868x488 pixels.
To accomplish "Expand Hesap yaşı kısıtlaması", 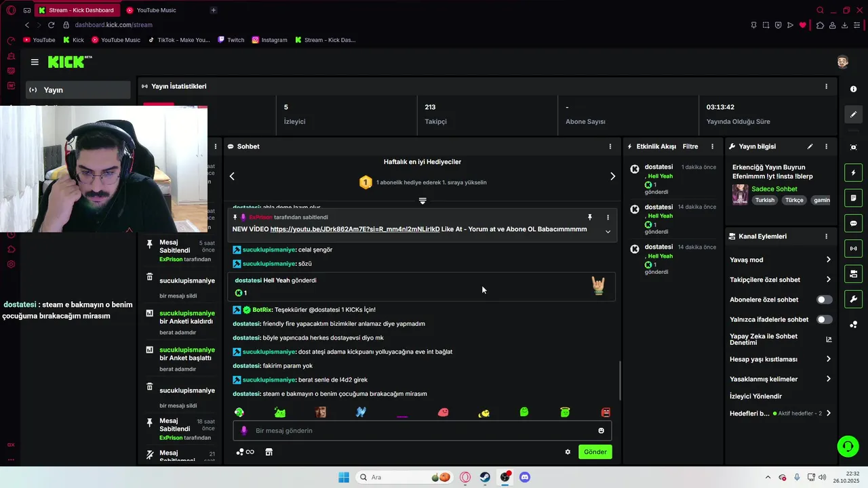I will pyautogui.click(x=829, y=359).
